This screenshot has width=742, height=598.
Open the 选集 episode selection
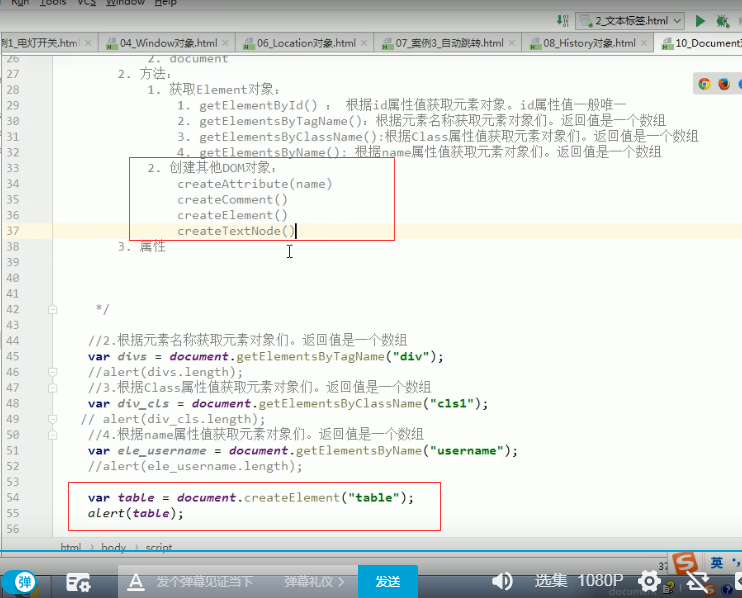551,580
